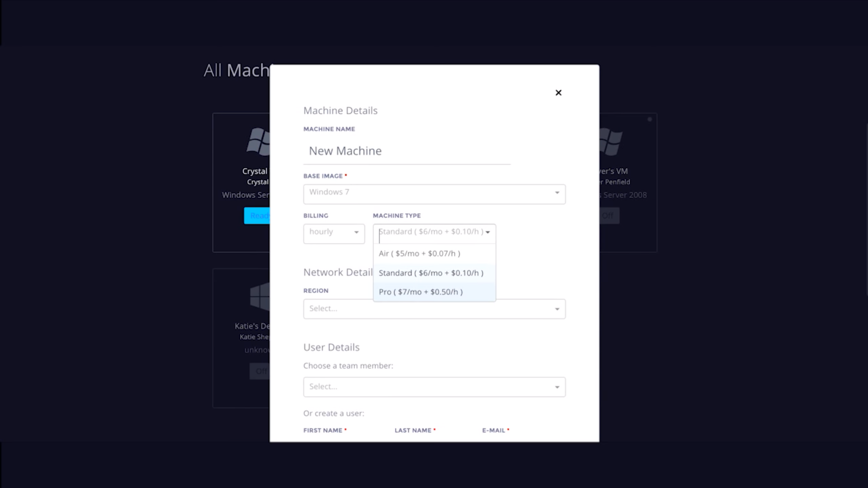The height and width of the screenshot is (488, 868).
Task: Close the machine creation dialog
Action: pos(558,93)
